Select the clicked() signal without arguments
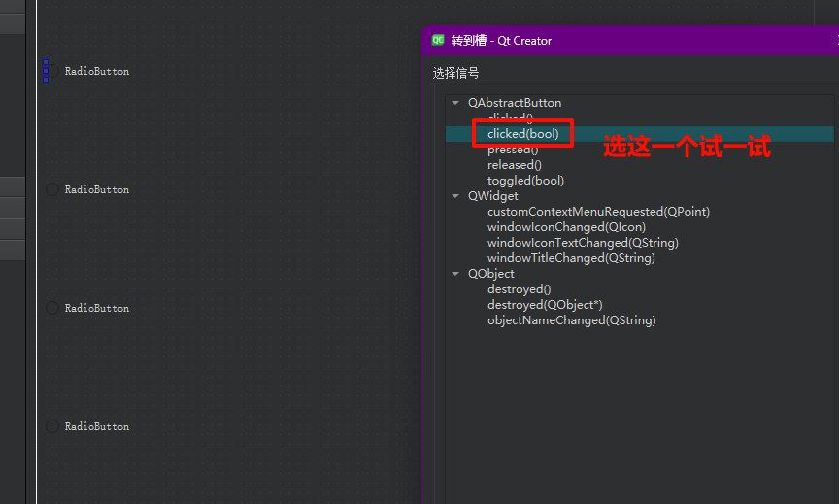Viewport: 839px width, 504px height. tap(510, 118)
